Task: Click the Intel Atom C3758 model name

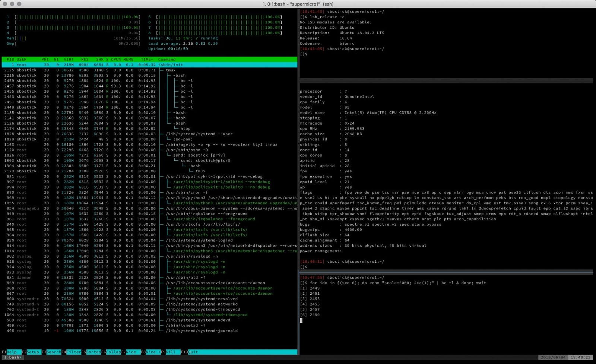Action: click(x=390, y=112)
